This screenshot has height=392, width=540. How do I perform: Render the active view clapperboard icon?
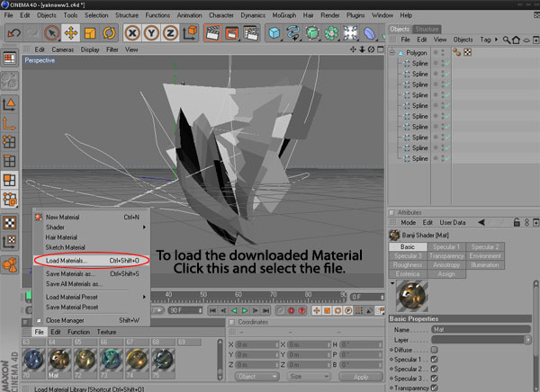tap(212, 33)
